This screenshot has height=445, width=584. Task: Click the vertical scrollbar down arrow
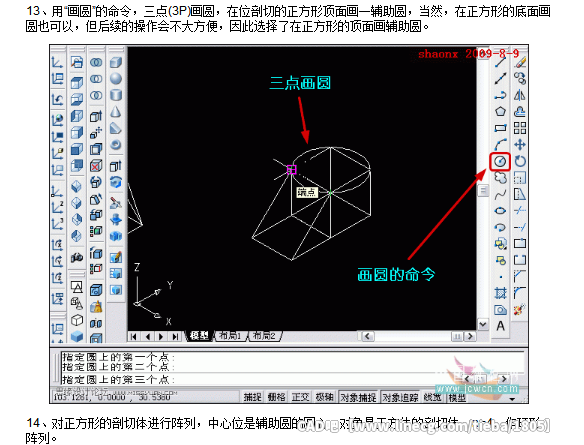coord(483,324)
